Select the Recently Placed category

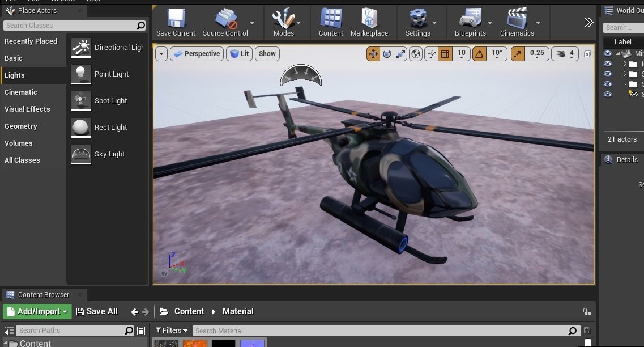(31, 41)
